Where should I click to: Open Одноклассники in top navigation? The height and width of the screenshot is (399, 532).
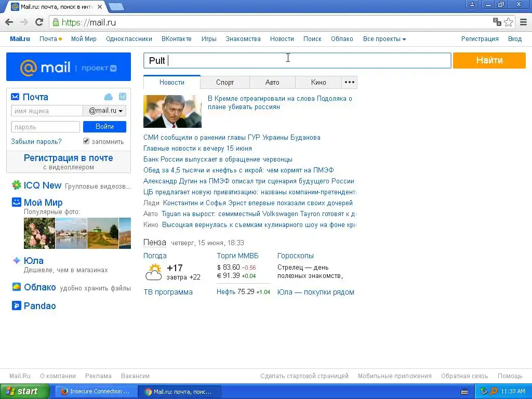pos(129,39)
